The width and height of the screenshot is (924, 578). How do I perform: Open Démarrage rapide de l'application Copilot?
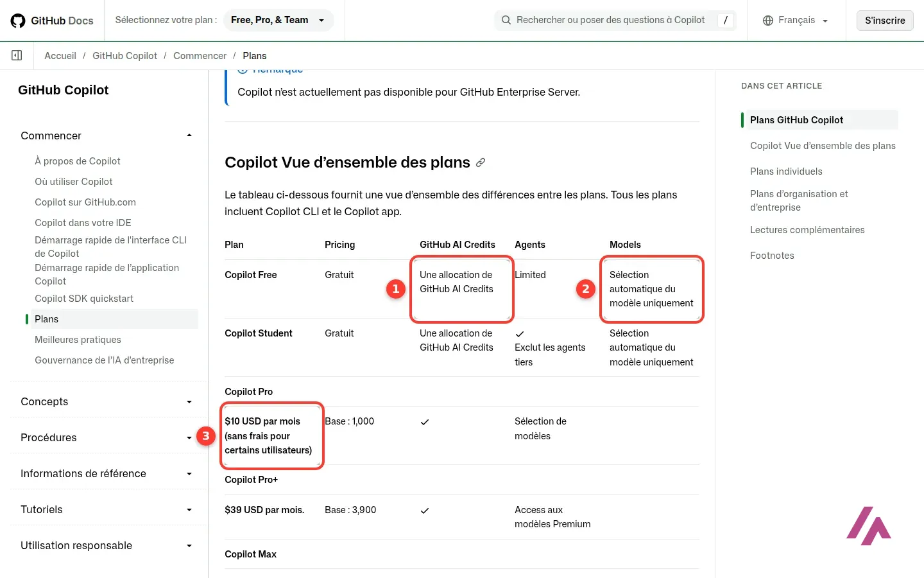(107, 274)
